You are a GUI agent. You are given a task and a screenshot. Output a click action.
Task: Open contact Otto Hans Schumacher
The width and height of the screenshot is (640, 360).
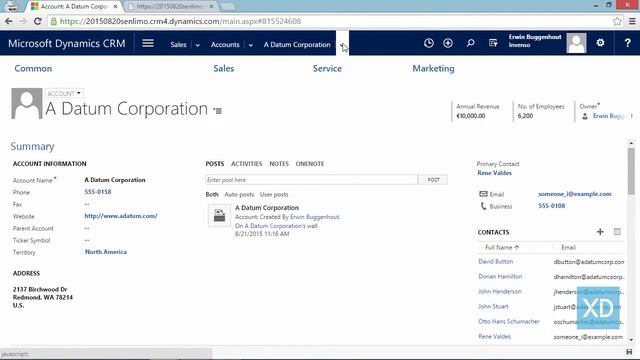(x=509, y=322)
